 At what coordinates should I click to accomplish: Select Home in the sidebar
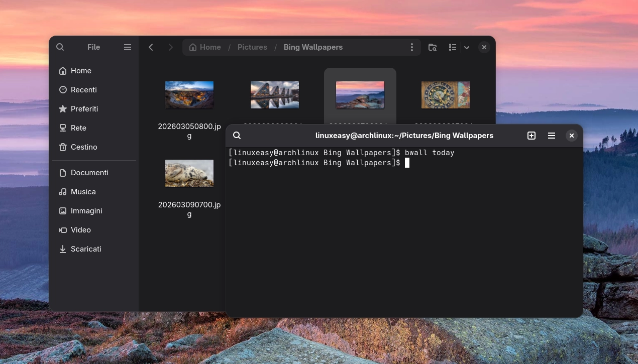pyautogui.click(x=81, y=71)
